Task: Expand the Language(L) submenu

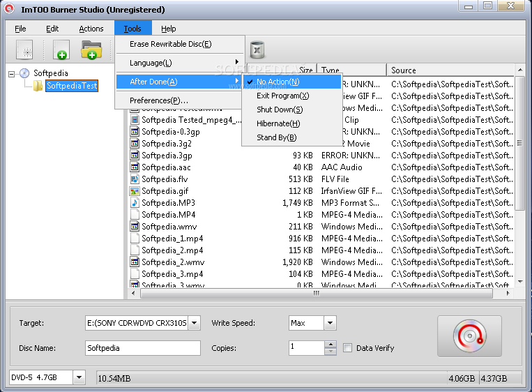Action: [180, 63]
